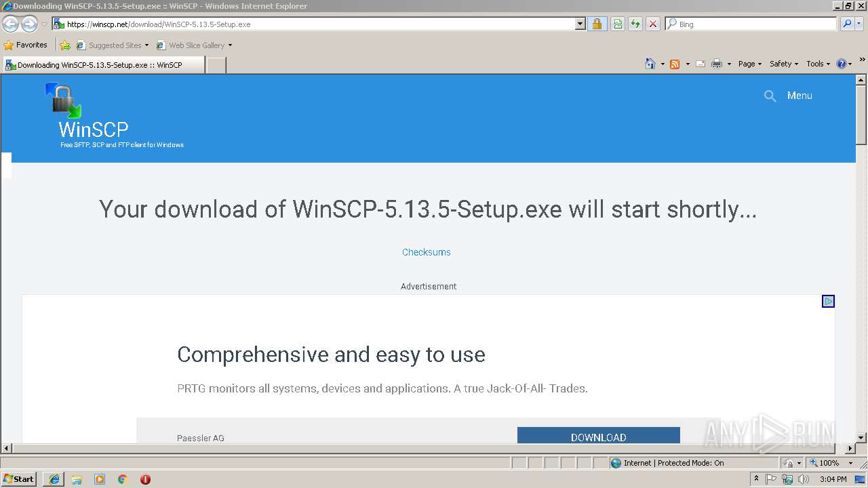Click the RSS feeds icon
Image resolution: width=868 pixels, height=488 pixels.
[x=675, y=64]
